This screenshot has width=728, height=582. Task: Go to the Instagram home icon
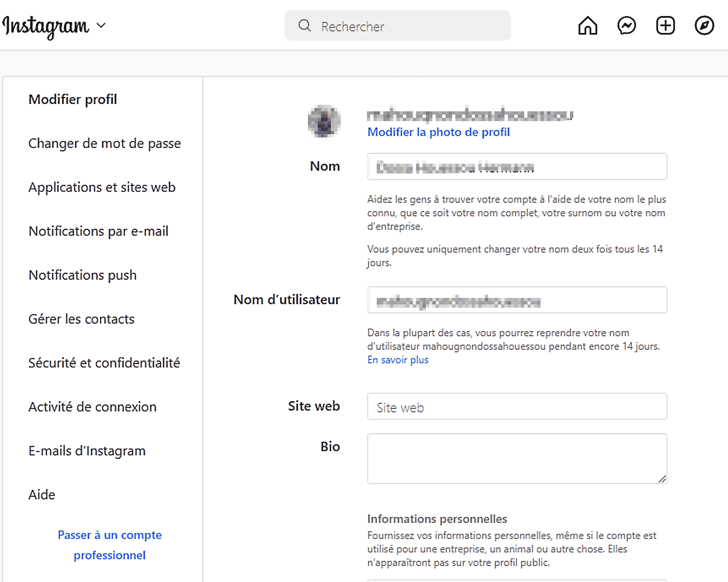[587, 25]
